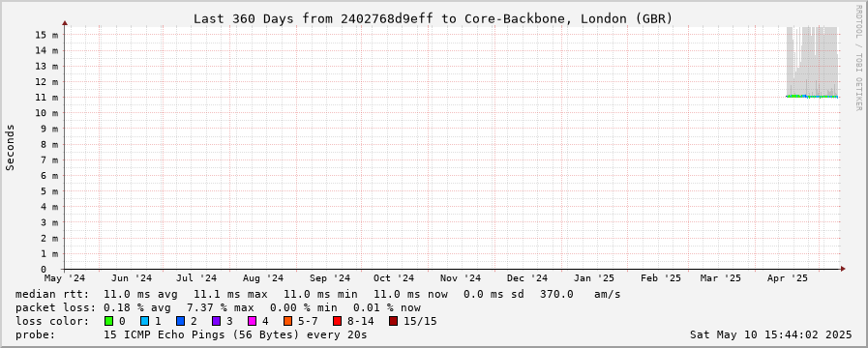Click the green 0 loss color swatch
Viewport: 868px width, 348px height.
[108, 321]
